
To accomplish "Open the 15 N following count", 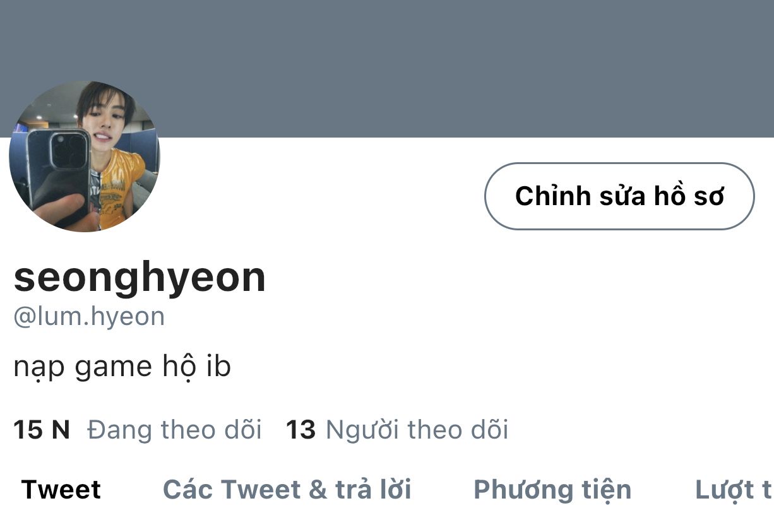I will tap(42, 430).
